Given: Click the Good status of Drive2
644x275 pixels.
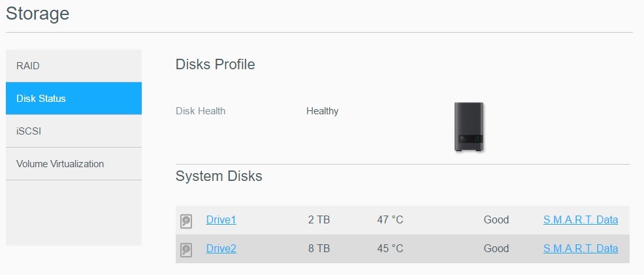Looking at the screenshot, I should pos(496,248).
